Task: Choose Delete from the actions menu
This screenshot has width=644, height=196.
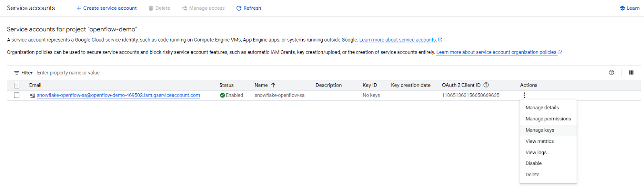Action: [548, 175]
